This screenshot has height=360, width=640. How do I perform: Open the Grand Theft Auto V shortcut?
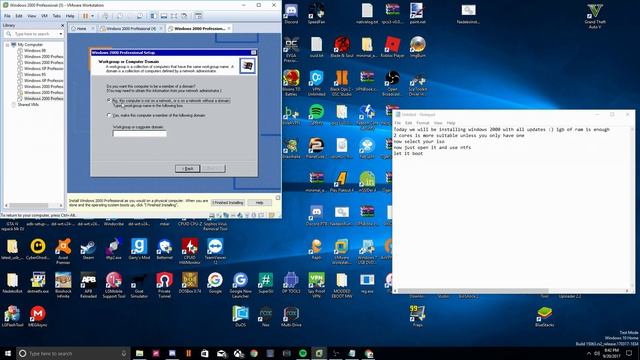click(595, 16)
